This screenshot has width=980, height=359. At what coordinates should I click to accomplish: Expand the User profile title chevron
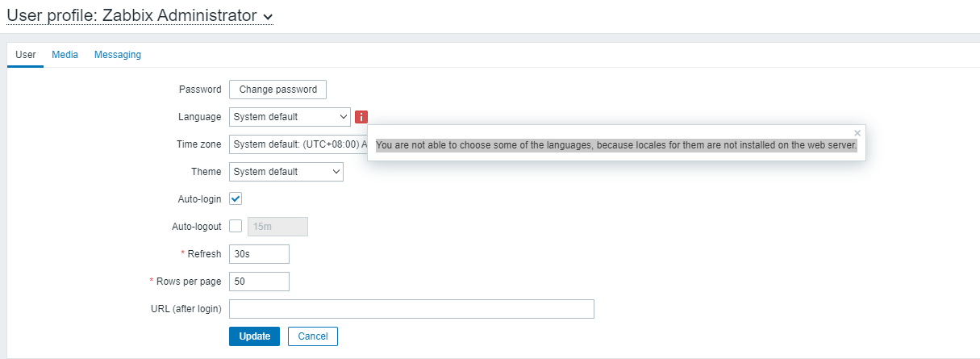pos(268,16)
